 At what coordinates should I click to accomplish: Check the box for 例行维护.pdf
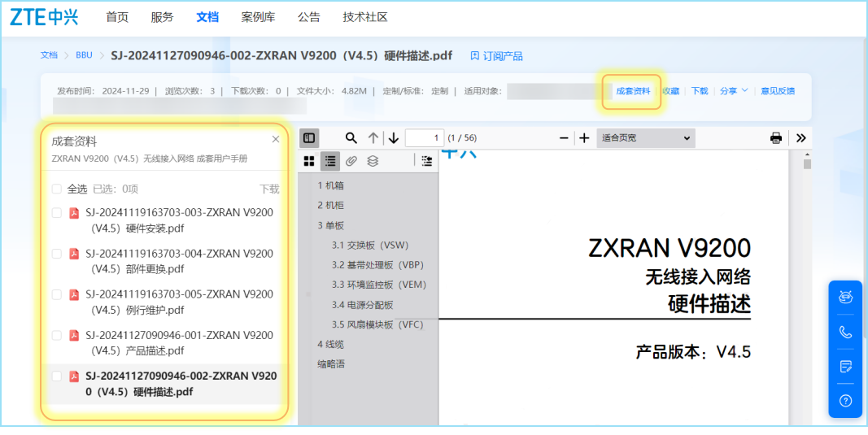56,294
